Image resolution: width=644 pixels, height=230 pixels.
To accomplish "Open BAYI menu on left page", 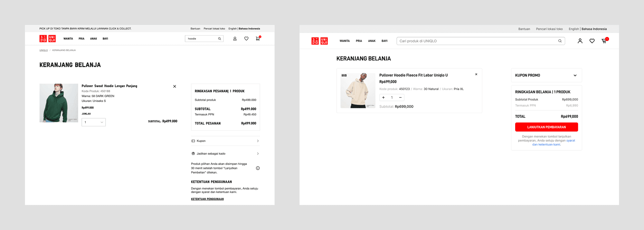I will pos(105,39).
